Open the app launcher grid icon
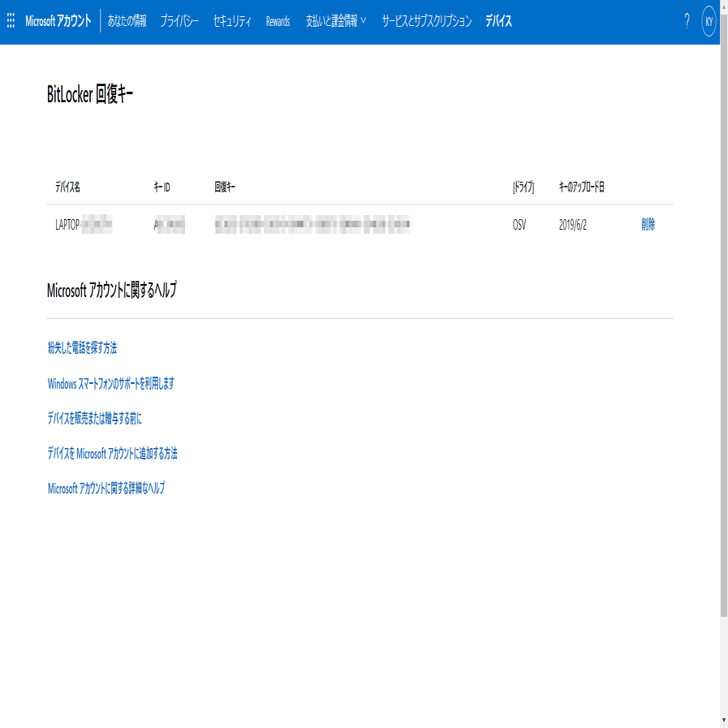This screenshot has height=728, width=728. (x=11, y=21)
